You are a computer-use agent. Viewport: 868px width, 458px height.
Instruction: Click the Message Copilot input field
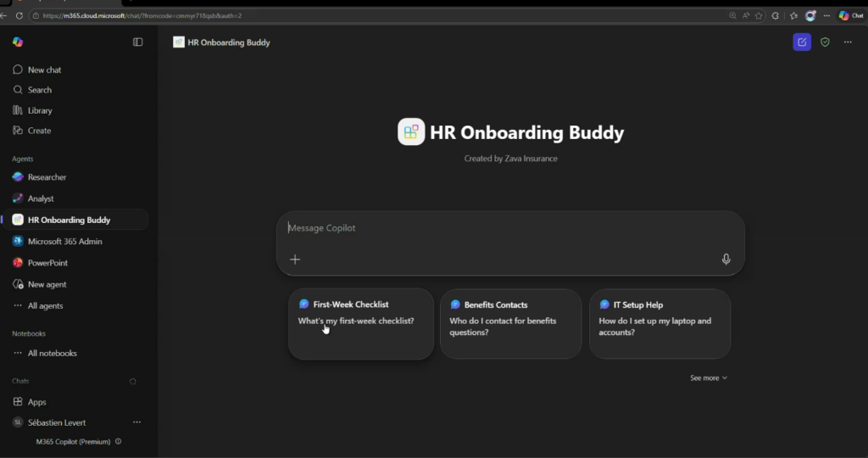509,228
